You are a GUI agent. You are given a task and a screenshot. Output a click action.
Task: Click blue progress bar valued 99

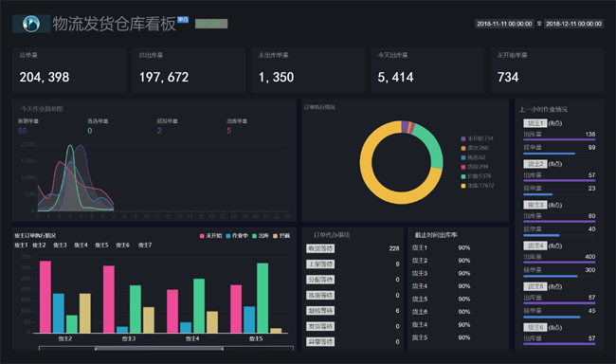tap(550, 154)
